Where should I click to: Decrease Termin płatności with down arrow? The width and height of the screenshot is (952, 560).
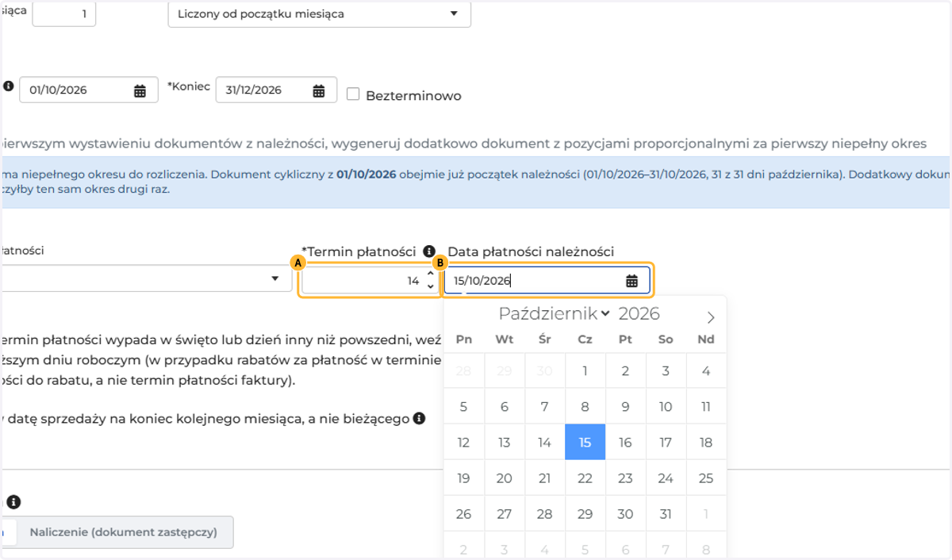pyautogui.click(x=431, y=286)
